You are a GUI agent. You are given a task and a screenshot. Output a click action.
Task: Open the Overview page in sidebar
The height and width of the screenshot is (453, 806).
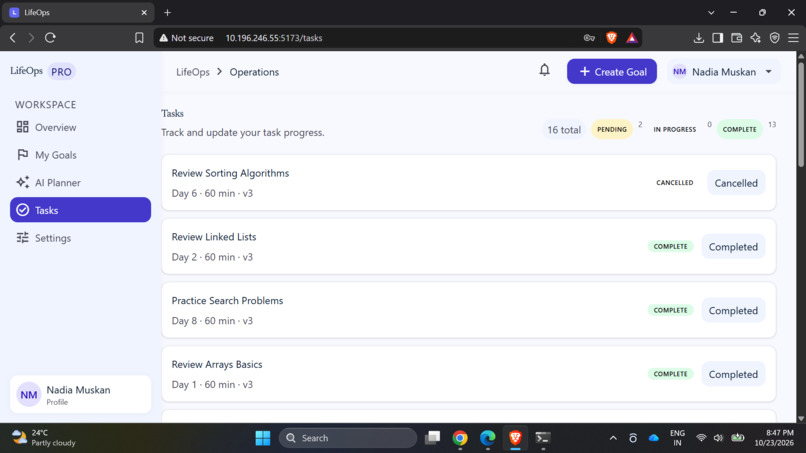[80, 127]
